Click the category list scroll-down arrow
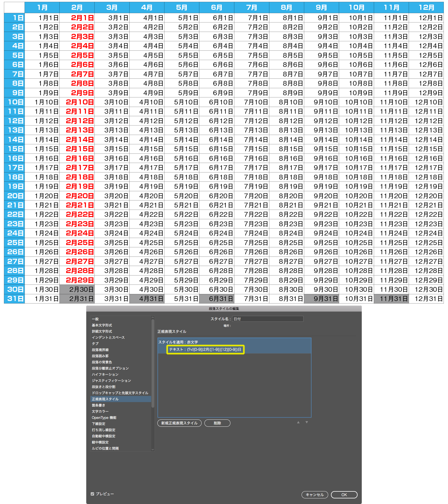The width and height of the screenshot is (448, 504). [x=153, y=449]
